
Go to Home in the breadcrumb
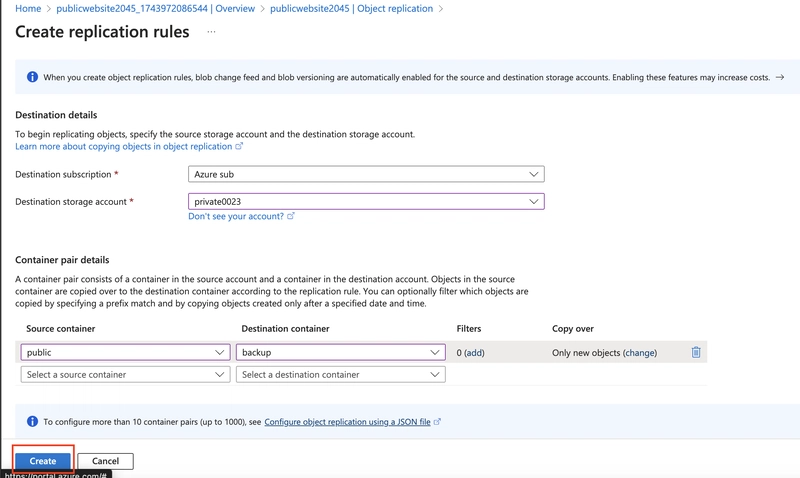click(x=28, y=8)
